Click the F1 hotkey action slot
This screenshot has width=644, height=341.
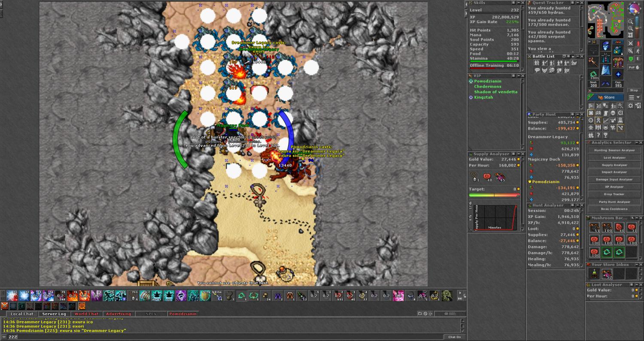(12, 296)
